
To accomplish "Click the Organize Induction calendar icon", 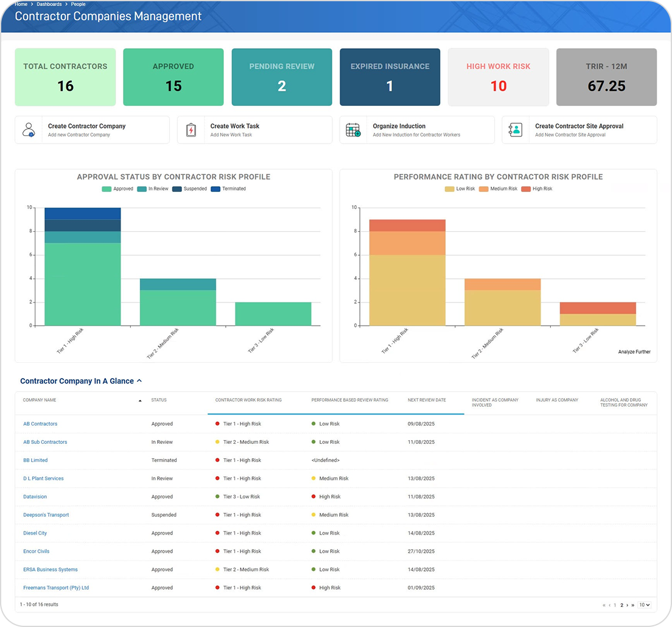I will pos(353,130).
